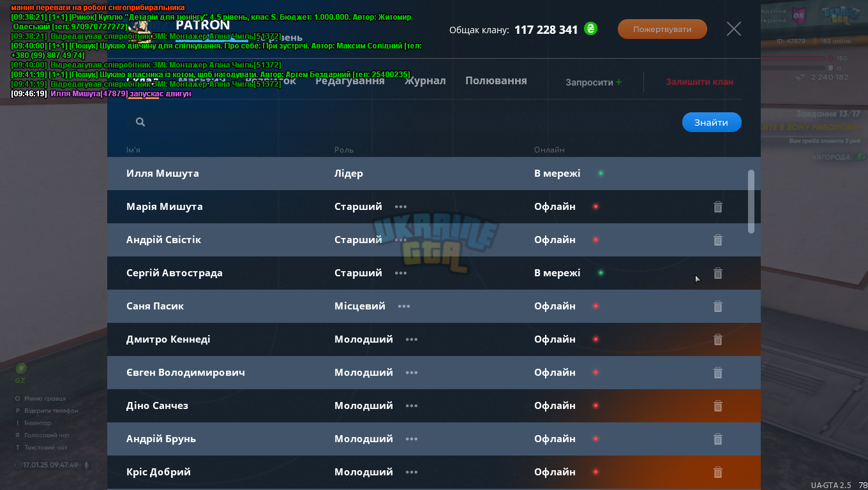The image size is (868, 490).
Task: Click the magnifier search icon
Action: pos(140,122)
